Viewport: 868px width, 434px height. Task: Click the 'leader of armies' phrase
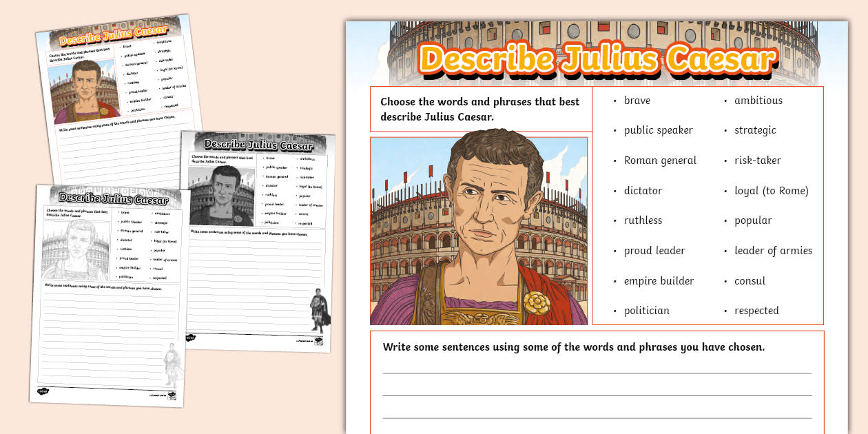click(x=773, y=251)
